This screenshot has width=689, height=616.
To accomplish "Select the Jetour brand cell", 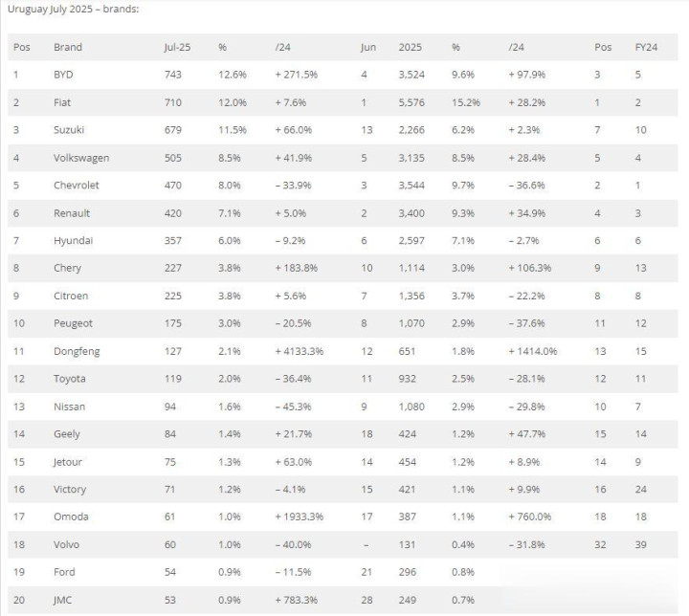I will 70,462.
